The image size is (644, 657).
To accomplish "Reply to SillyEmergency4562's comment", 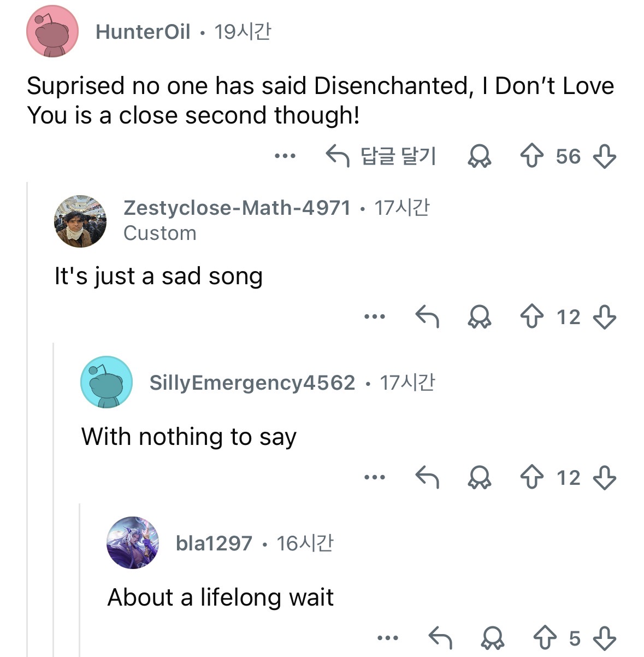I will click(427, 478).
